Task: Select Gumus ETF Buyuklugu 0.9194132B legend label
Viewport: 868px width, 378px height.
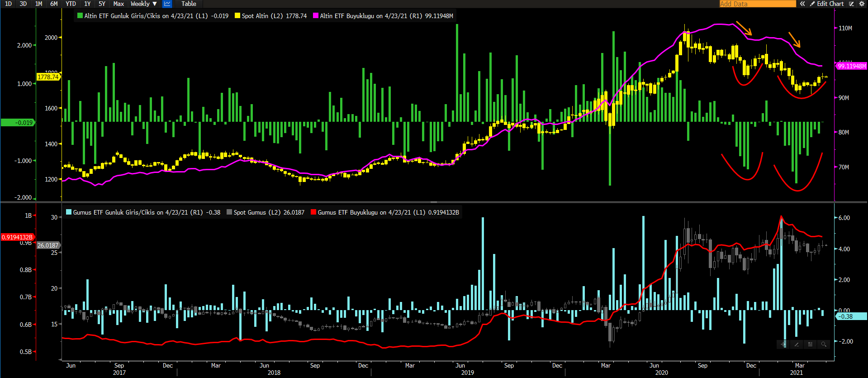Action: (388, 212)
